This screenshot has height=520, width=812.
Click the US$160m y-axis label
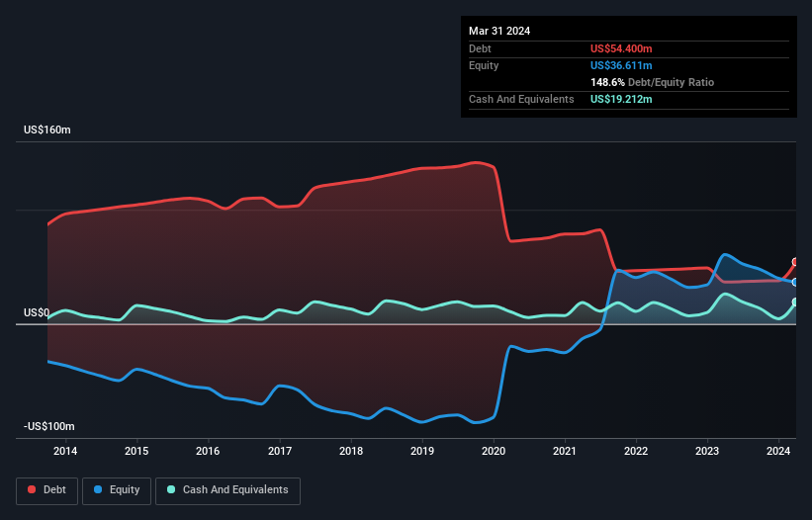47,130
